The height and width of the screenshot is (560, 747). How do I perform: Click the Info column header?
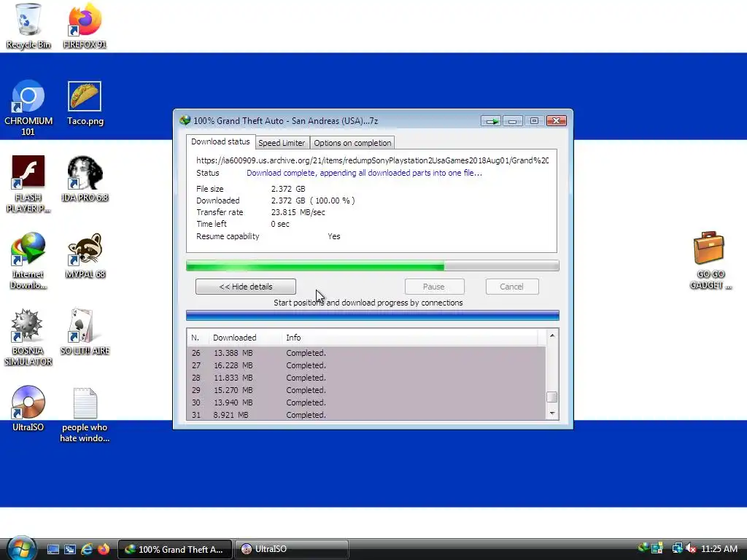pos(410,338)
